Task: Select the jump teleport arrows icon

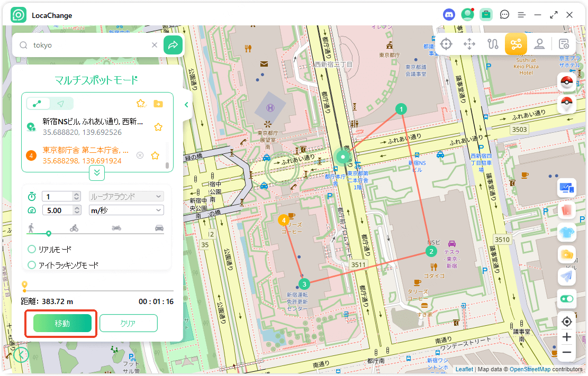Action: click(x=469, y=44)
